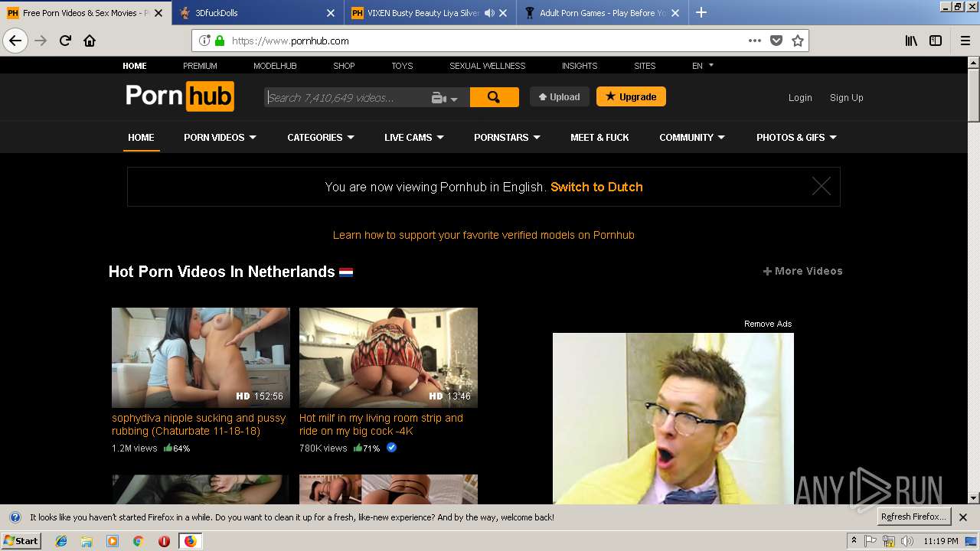Viewport: 980px width, 551px height.
Task: Click the Remove Ads link
Action: click(768, 324)
